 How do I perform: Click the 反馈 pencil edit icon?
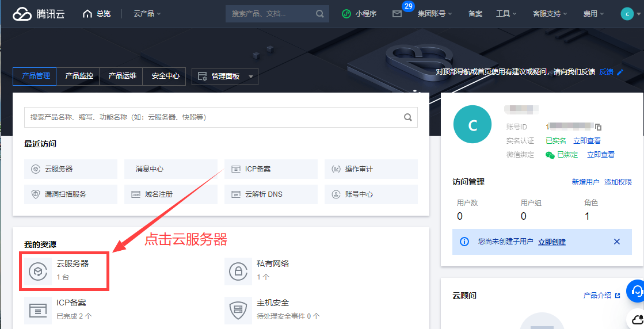[620, 72]
